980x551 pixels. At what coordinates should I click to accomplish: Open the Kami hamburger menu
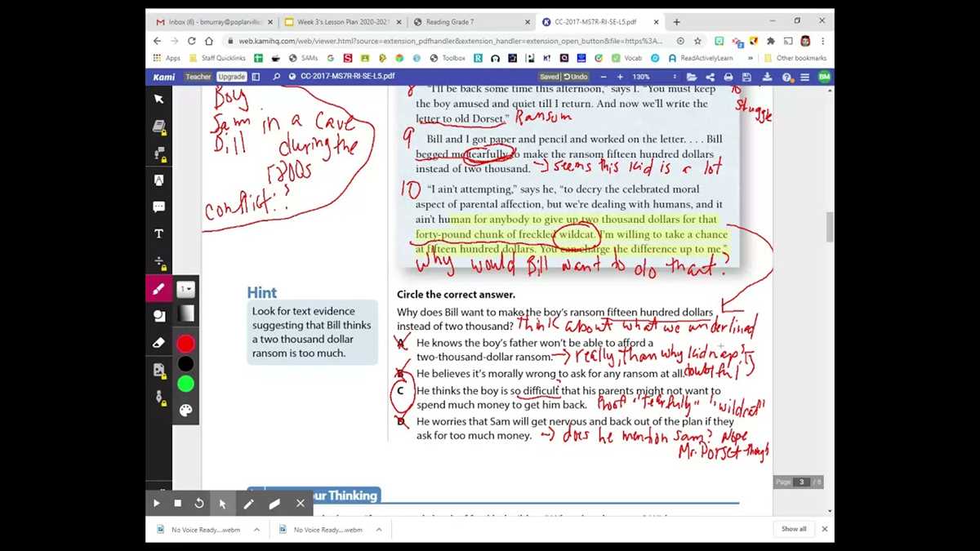[805, 77]
